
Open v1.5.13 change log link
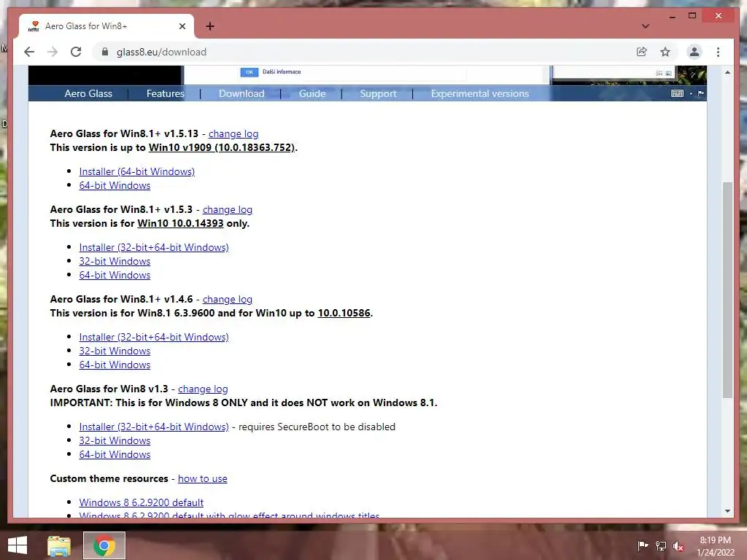click(x=233, y=134)
